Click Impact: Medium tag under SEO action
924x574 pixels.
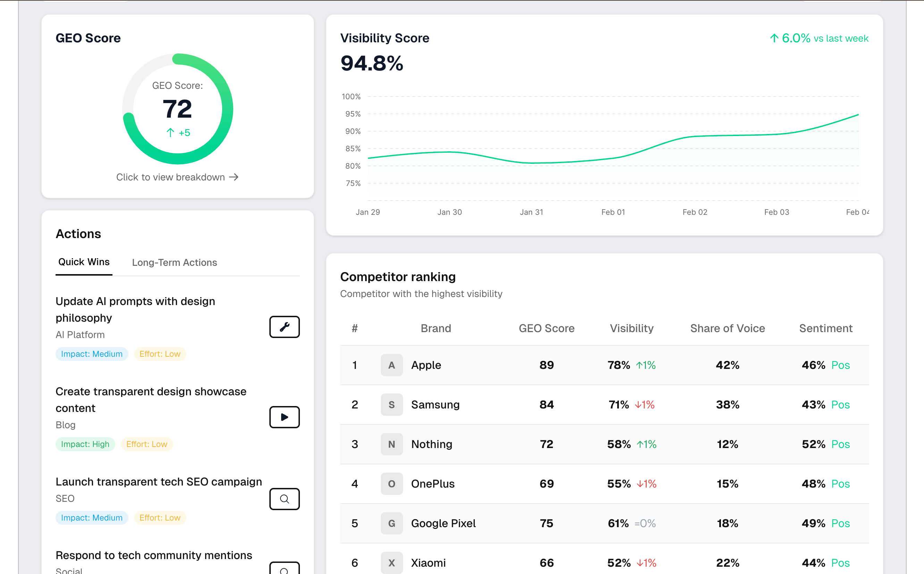tap(92, 517)
